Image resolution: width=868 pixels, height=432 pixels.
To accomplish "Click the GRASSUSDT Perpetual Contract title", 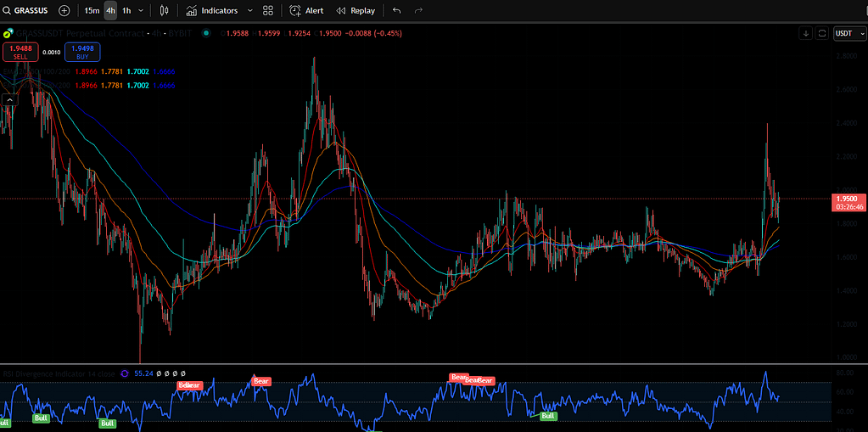I will tap(80, 33).
